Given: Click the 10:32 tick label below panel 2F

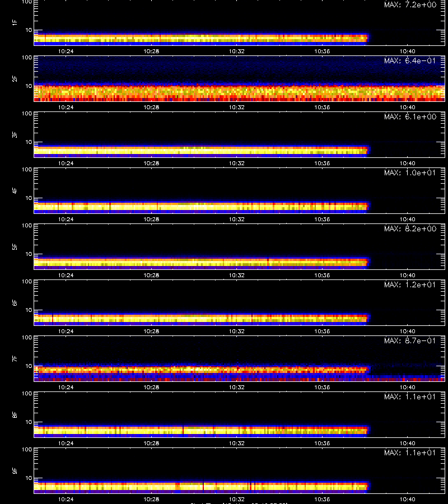Looking at the screenshot, I should tap(237, 107).
